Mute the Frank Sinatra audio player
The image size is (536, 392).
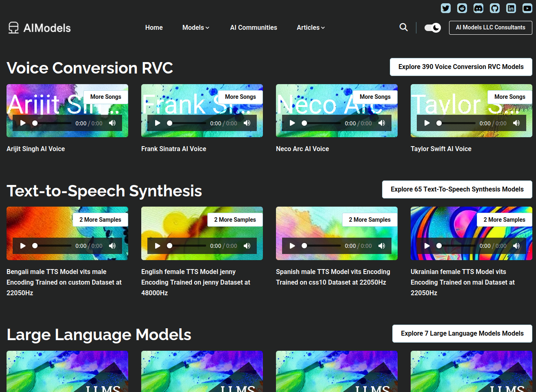247,123
